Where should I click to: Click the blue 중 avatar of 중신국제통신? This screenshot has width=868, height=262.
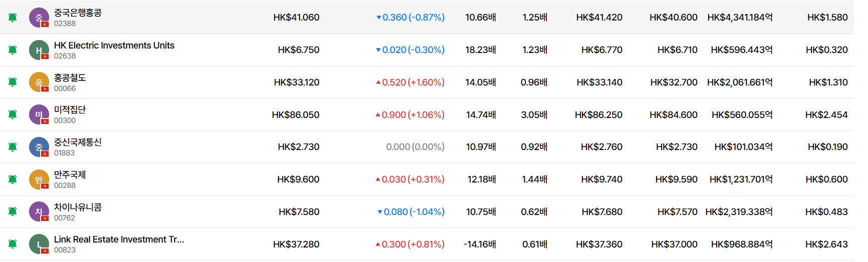[39, 147]
